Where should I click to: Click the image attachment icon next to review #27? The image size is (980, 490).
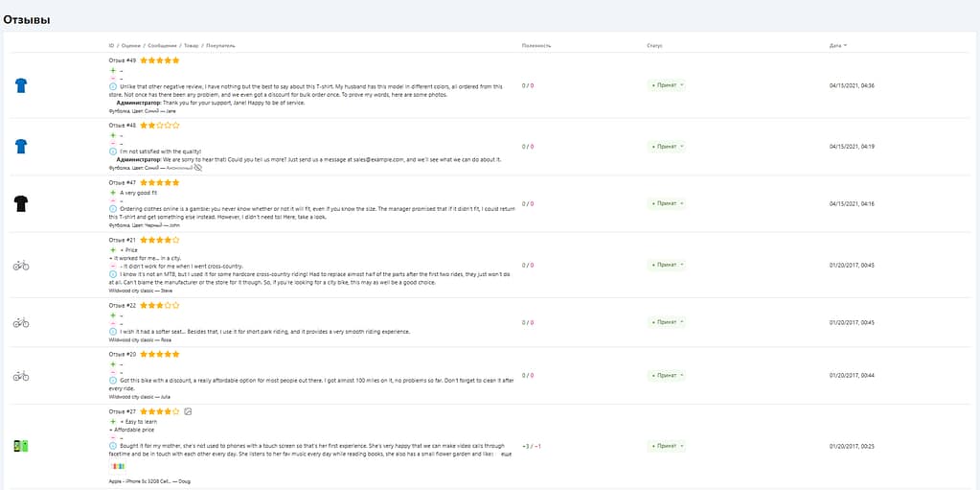click(189, 411)
